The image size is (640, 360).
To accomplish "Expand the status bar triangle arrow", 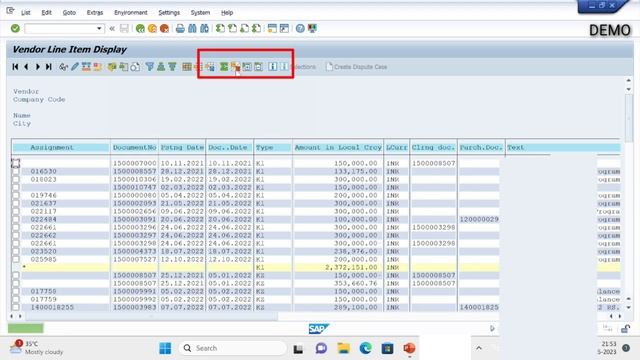I will tap(492, 328).
